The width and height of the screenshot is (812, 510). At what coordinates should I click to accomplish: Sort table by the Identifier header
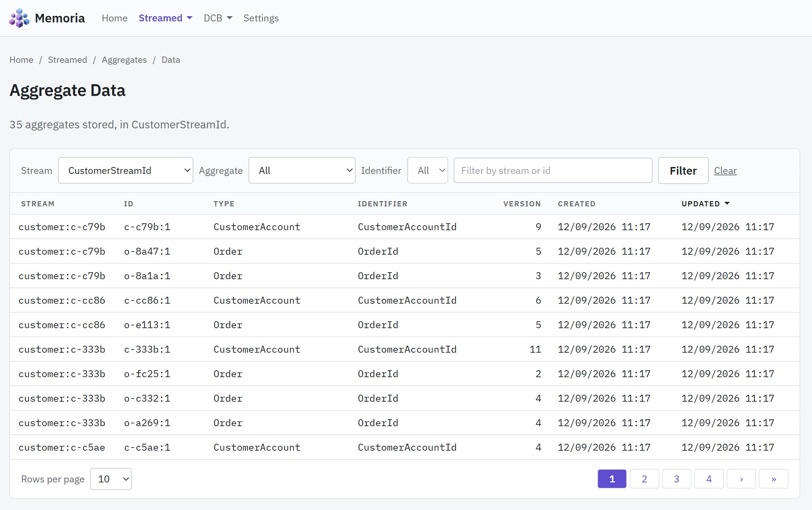point(383,204)
